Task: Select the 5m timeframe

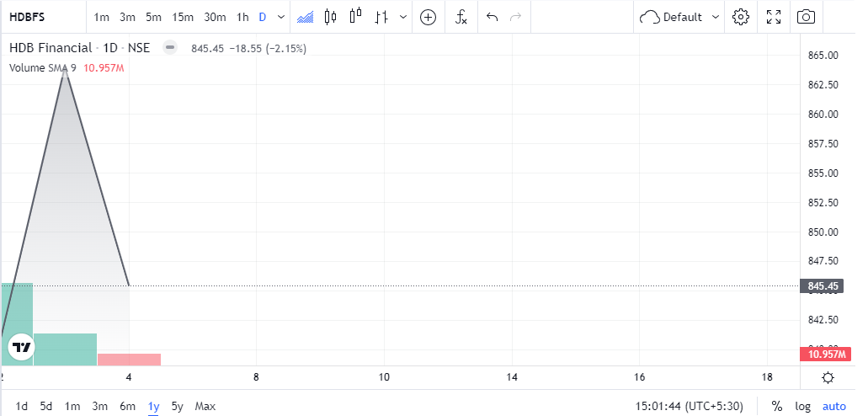Action: 153,17
